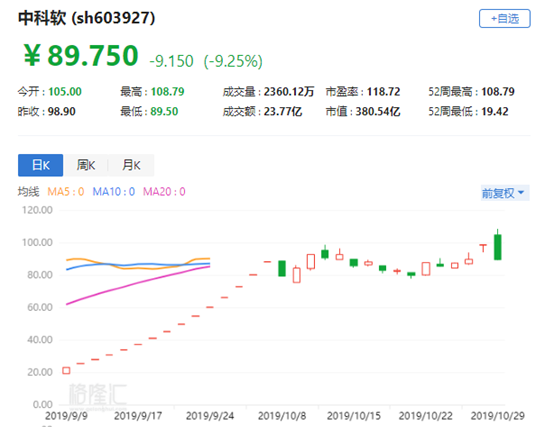Click the MA10 : 0 indicator label
The width and height of the screenshot is (554, 427).
tap(114, 192)
